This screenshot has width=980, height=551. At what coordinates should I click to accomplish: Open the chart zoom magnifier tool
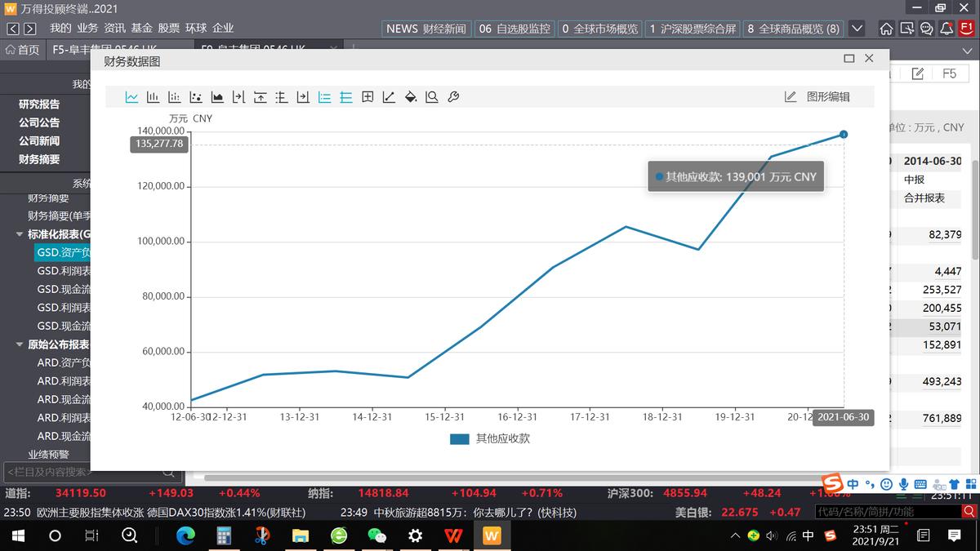tap(432, 97)
